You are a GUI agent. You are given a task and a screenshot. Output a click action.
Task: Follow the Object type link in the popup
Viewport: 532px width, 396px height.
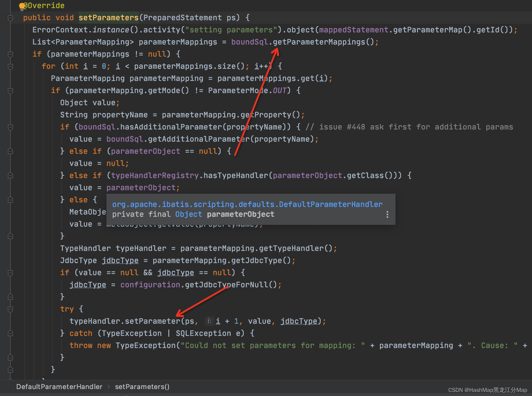[189, 214]
